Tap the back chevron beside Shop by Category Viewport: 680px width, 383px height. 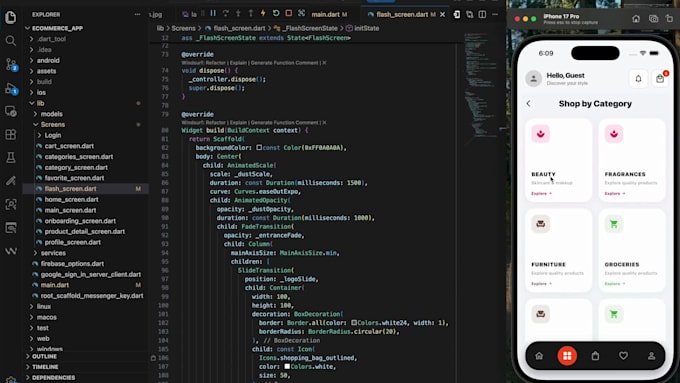pos(528,104)
